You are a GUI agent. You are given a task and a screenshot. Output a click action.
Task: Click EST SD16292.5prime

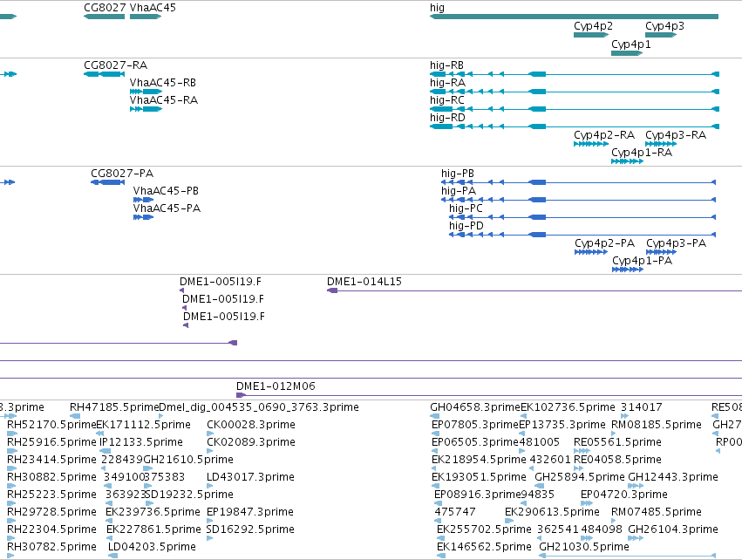point(250,529)
